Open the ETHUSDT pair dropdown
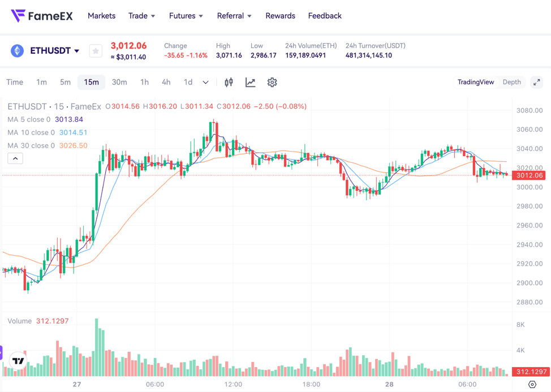The width and height of the screenshot is (551, 392). pyautogui.click(x=54, y=51)
